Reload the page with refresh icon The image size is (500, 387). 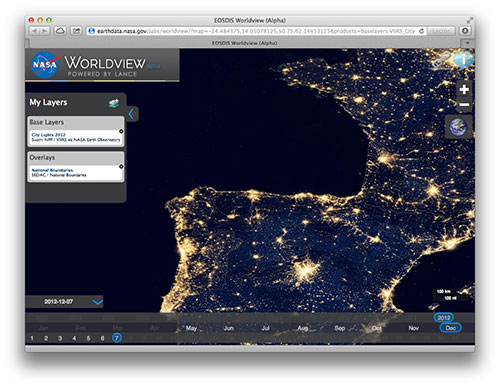pyautogui.click(x=421, y=31)
